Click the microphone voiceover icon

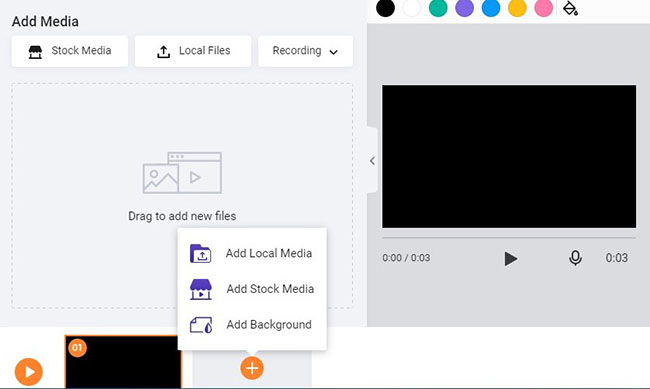click(575, 258)
